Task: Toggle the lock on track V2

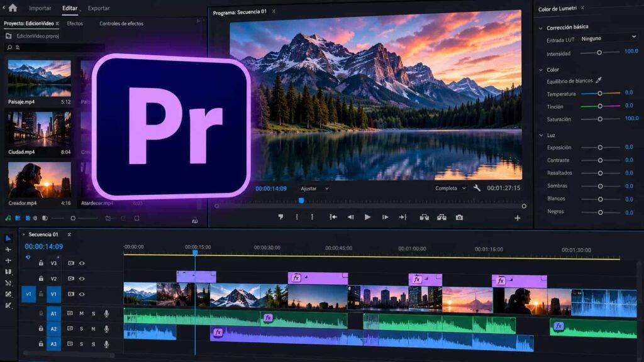Action: click(x=41, y=278)
